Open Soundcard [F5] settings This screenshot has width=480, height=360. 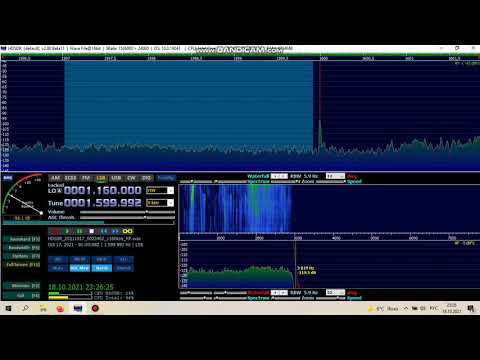pos(22,239)
